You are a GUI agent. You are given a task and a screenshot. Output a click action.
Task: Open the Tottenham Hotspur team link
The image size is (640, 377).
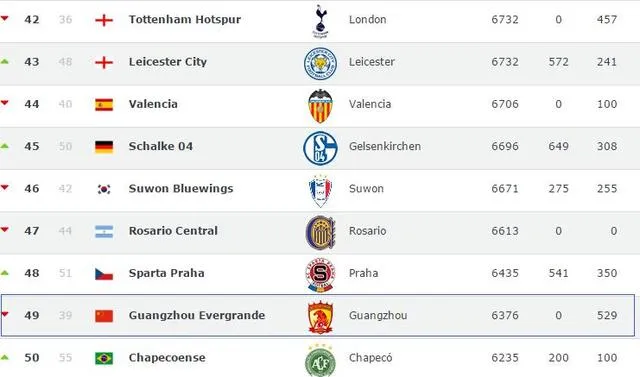pos(185,20)
